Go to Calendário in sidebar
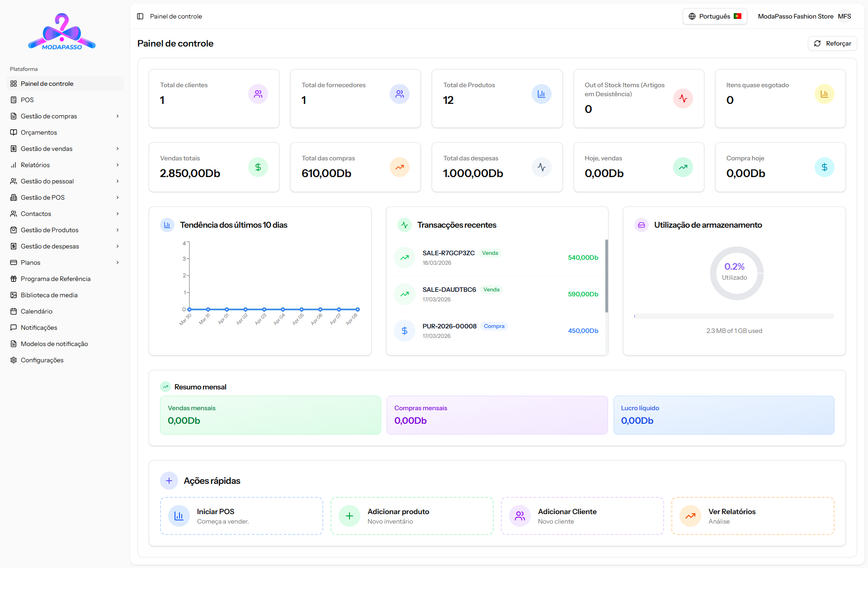Viewport: 868px width, 590px height. tap(36, 311)
